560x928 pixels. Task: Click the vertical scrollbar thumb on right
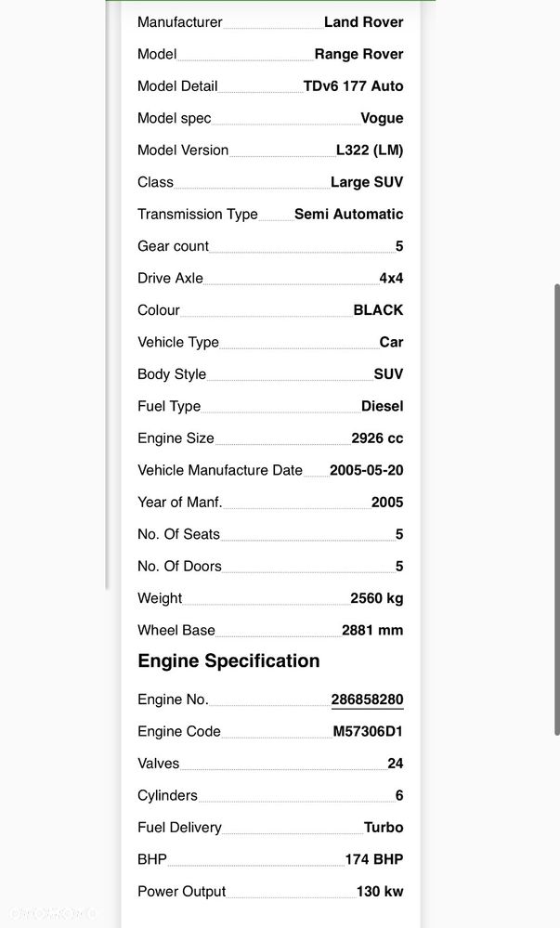(x=557, y=510)
